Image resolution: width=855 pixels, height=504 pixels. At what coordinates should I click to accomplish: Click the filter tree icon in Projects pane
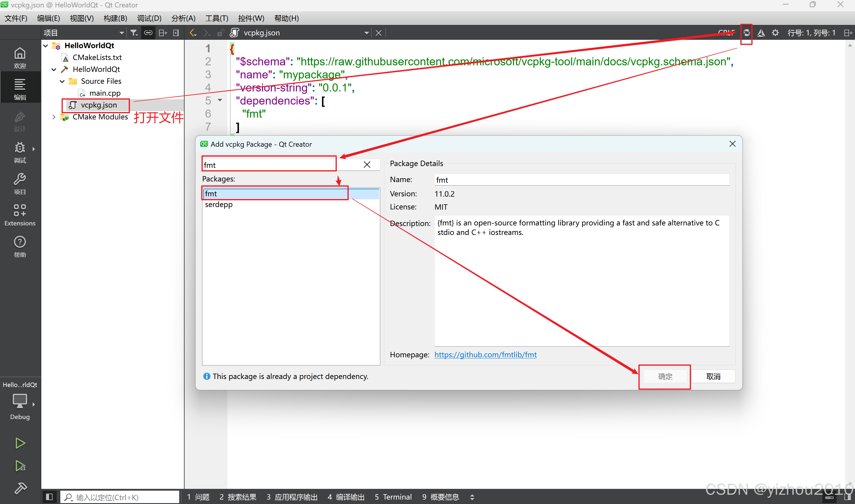click(x=134, y=33)
